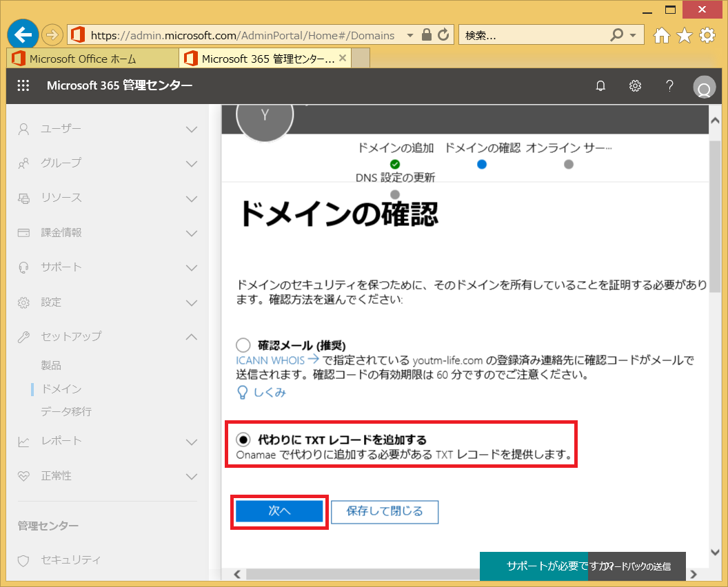Click the refresh icon in address bar
728x587 pixels.
click(x=443, y=35)
